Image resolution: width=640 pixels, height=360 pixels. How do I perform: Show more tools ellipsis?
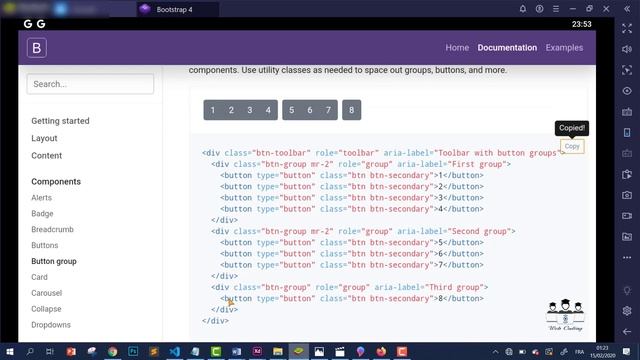click(627, 258)
